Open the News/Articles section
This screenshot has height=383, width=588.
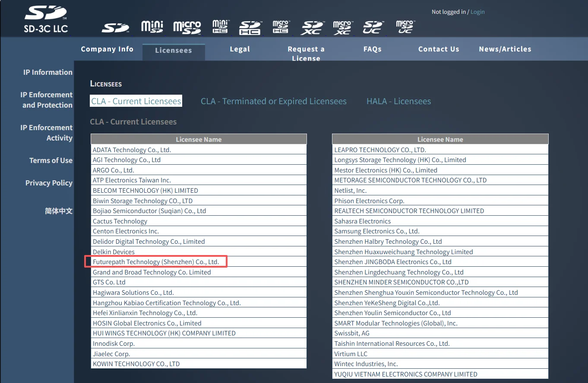505,49
